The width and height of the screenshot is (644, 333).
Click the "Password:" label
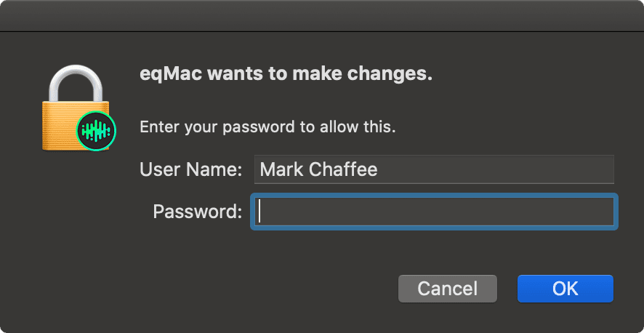pyautogui.click(x=197, y=212)
